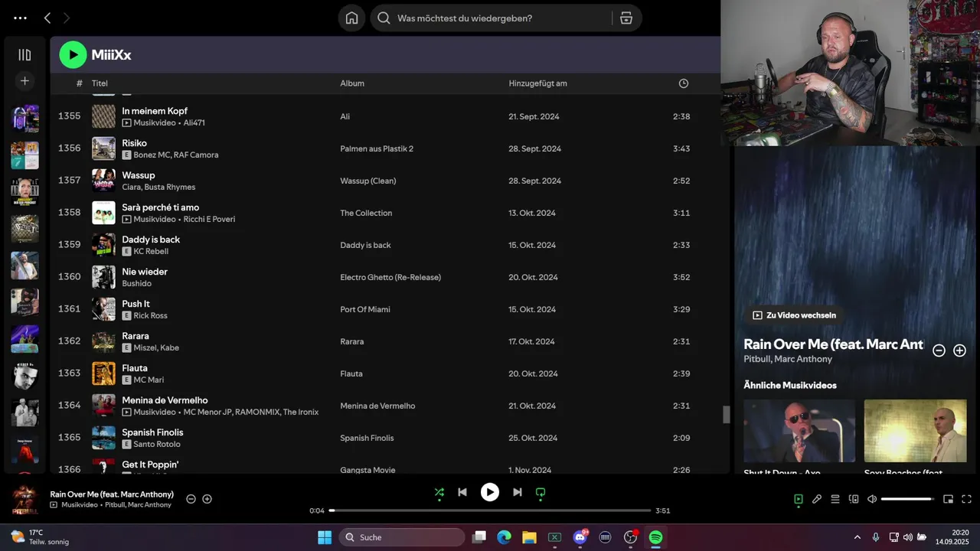Select the track 'Spanish Finolis' title
Screen dimensions: 980x551
tap(152, 432)
